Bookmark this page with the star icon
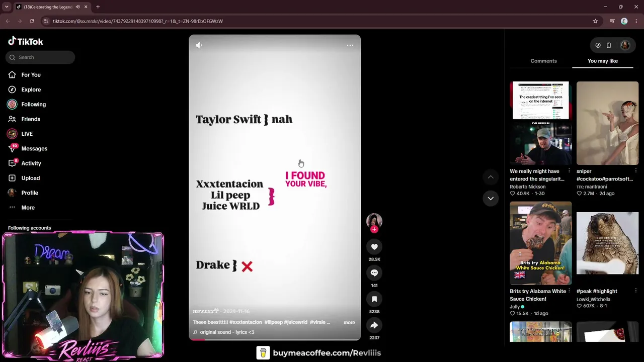 (x=595, y=21)
